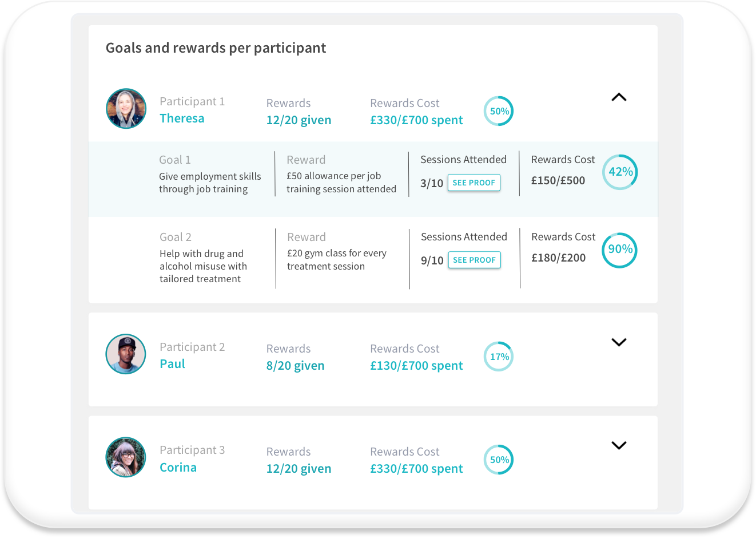756x538 pixels.
Task: Click SEE PROOF for Goal 1 sessions
Action: (x=474, y=183)
